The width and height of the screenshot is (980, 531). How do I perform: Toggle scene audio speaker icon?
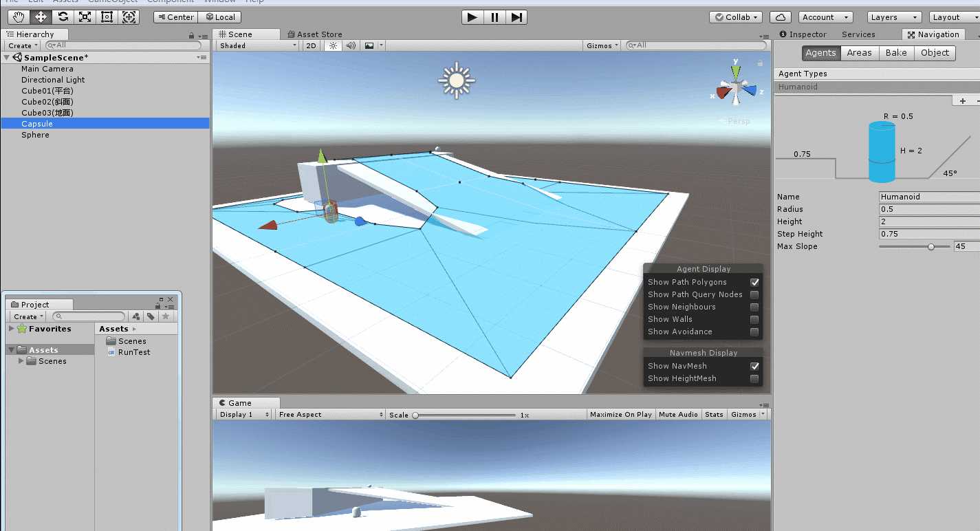[x=351, y=45]
